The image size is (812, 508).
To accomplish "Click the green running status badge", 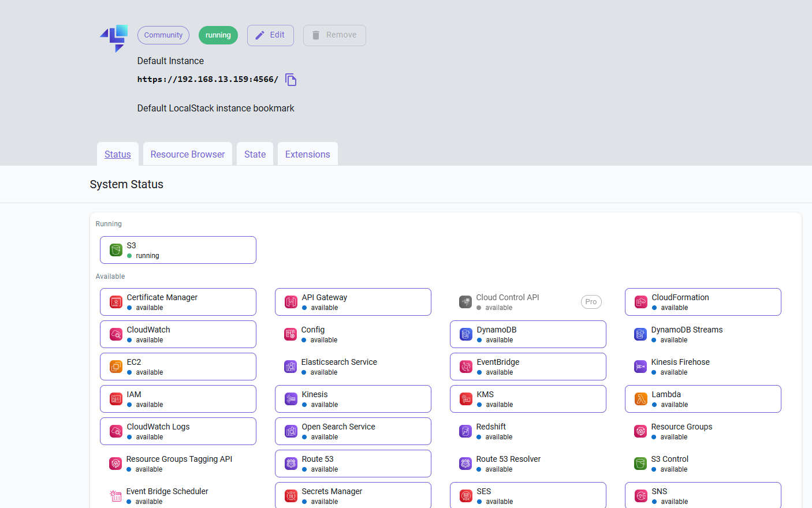I will [218, 35].
